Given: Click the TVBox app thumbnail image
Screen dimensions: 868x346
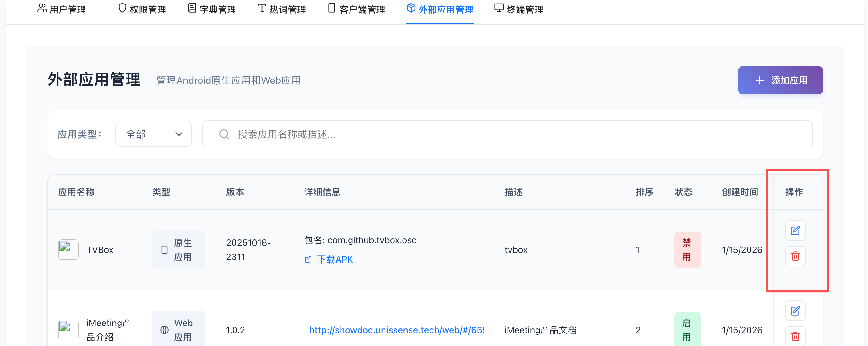Looking at the screenshot, I should [68, 250].
